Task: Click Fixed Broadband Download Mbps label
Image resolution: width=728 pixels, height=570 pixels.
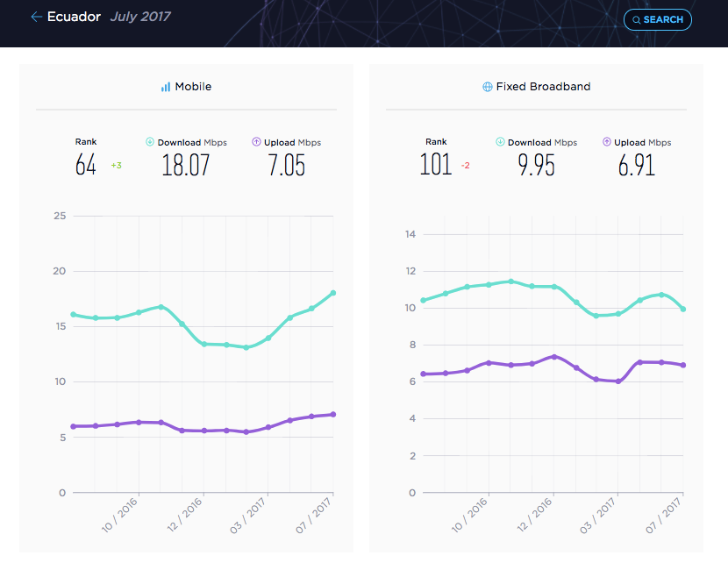Action: point(542,142)
